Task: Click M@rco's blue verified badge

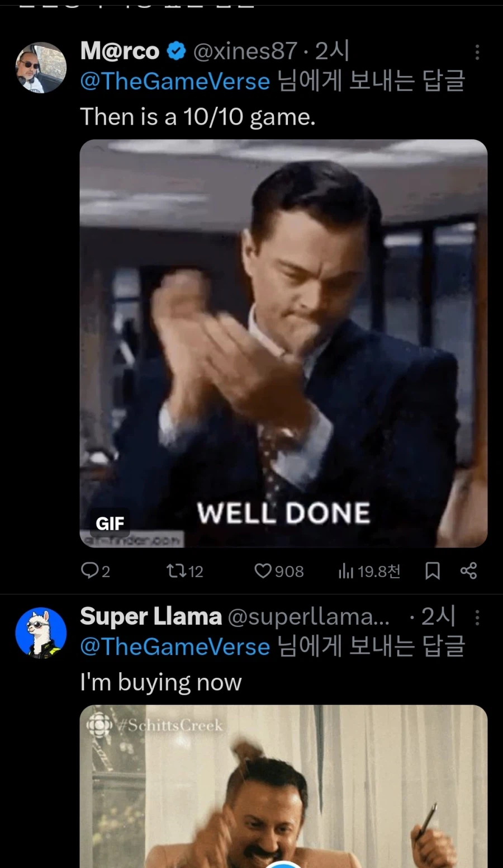Action: [177, 51]
